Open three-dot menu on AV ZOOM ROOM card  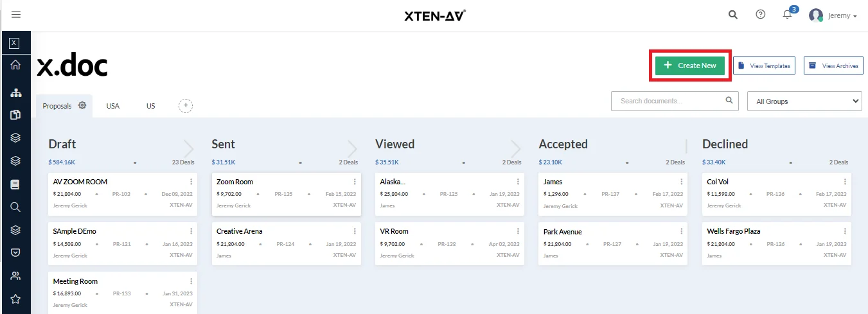pos(191,182)
